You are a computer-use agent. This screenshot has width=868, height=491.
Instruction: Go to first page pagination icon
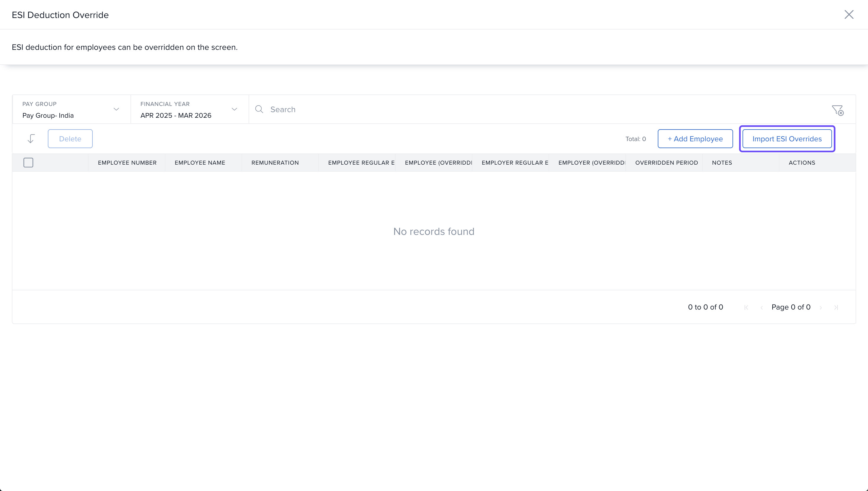[x=746, y=307]
